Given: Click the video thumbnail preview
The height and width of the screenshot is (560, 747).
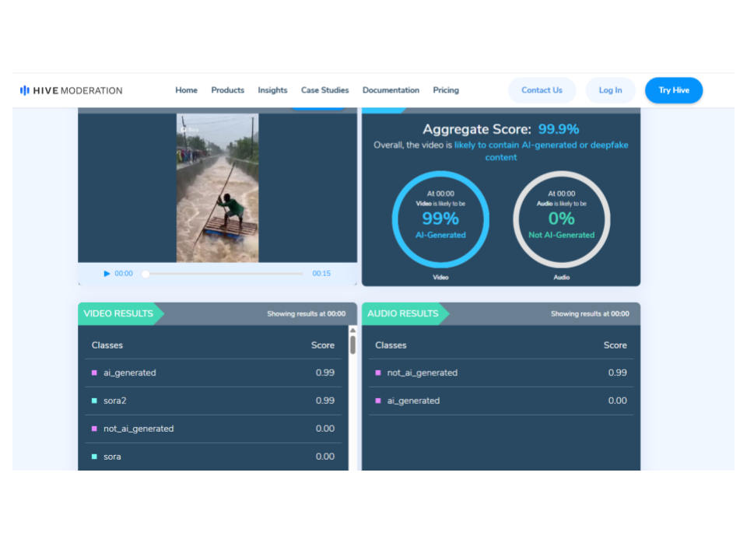Looking at the screenshot, I should click(217, 187).
